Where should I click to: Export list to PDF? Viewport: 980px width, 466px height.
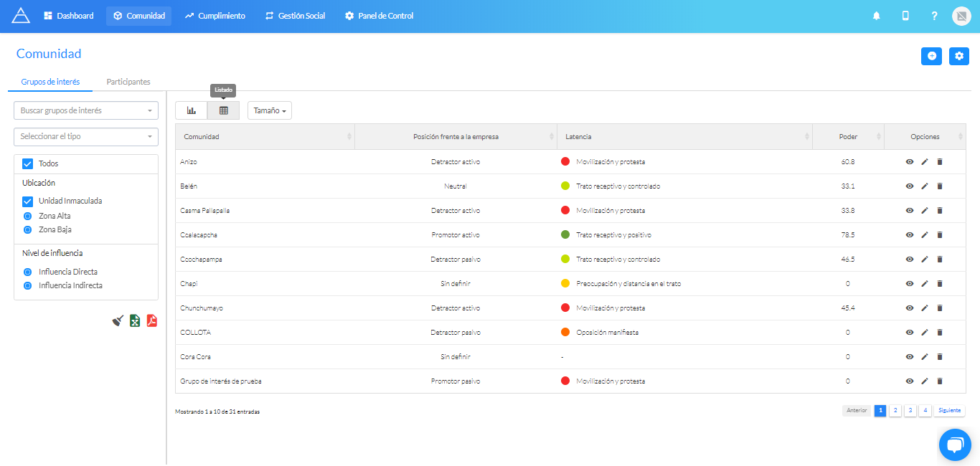coord(152,320)
